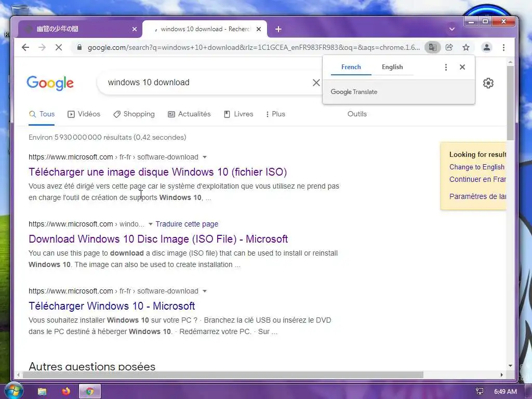Select the Tous search filter
This screenshot has width=532, height=399.
pos(42,114)
